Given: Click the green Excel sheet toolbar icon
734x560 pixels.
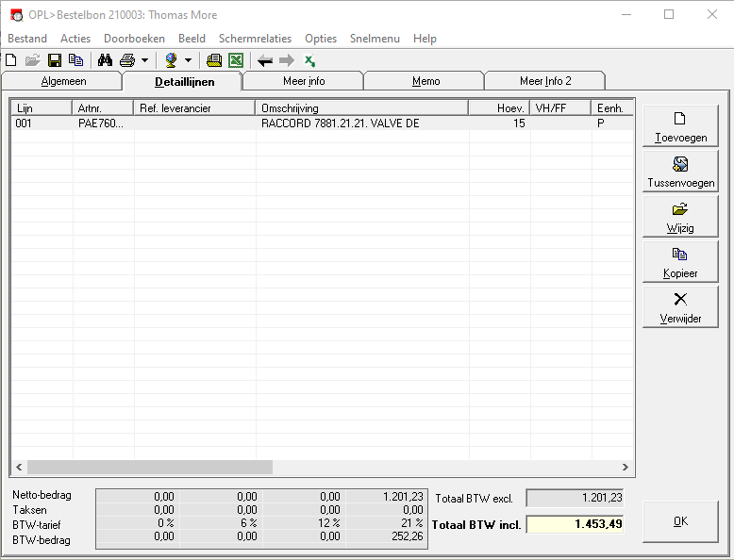Looking at the screenshot, I should pyautogui.click(x=236, y=60).
